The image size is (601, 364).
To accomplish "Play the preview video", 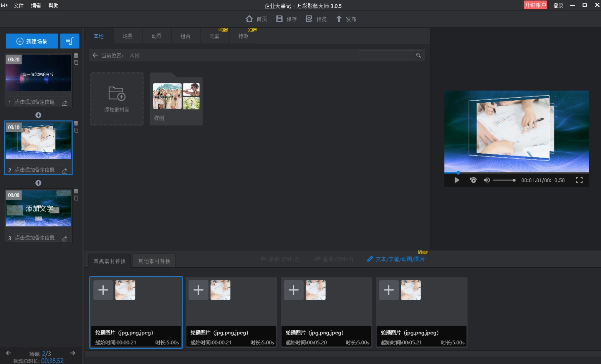I will pyautogui.click(x=457, y=180).
